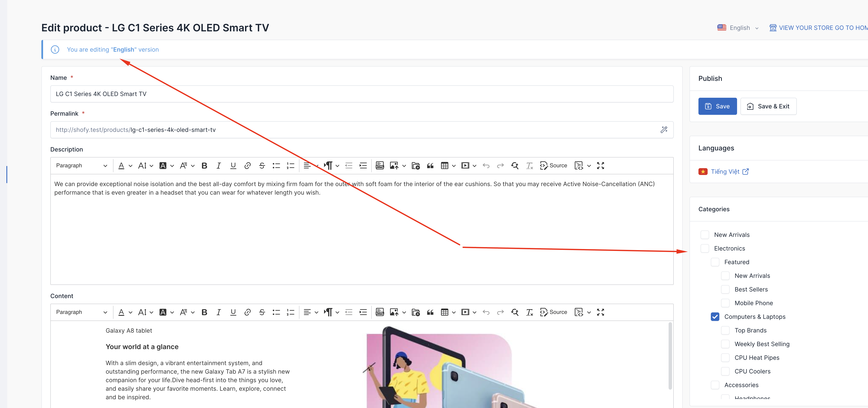Redo change in Description editor
The image size is (868, 408).
pyautogui.click(x=500, y=166)
